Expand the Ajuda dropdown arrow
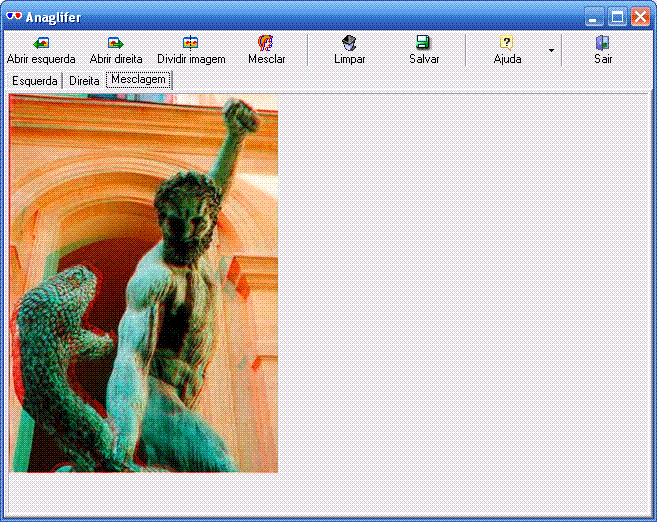 click(551, 50)
